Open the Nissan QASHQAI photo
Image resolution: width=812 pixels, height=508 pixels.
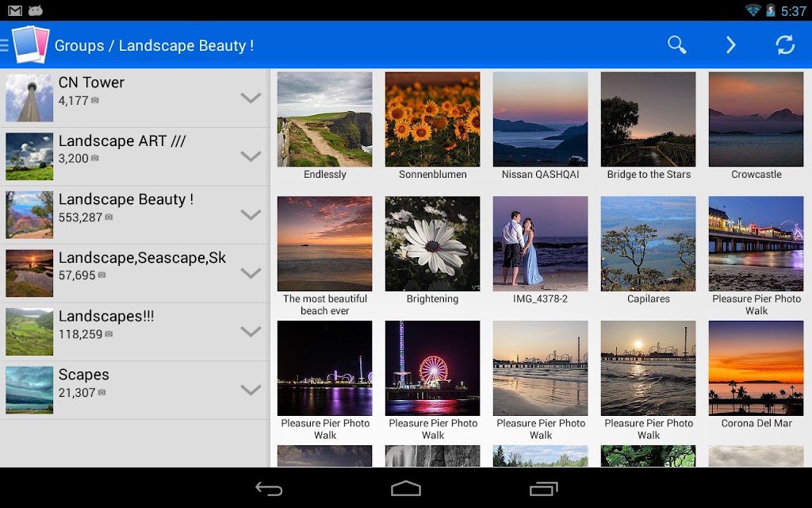tap(540, 119)
